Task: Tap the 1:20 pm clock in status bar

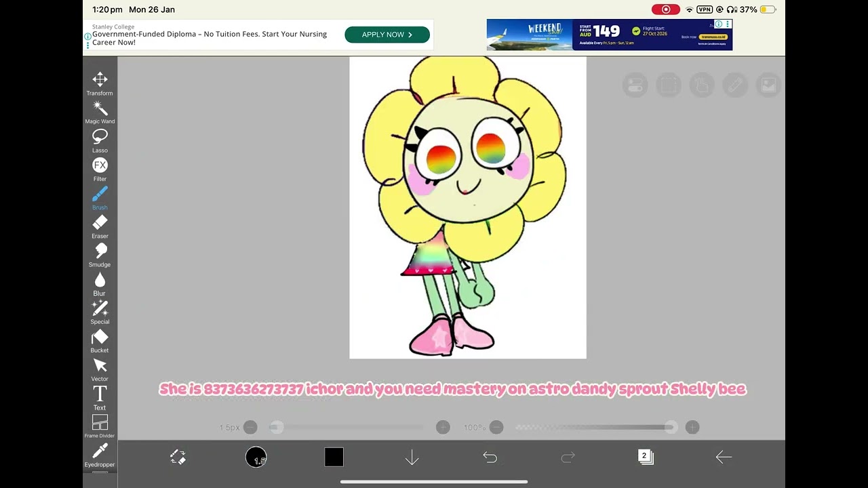Action: pos(107,9)
